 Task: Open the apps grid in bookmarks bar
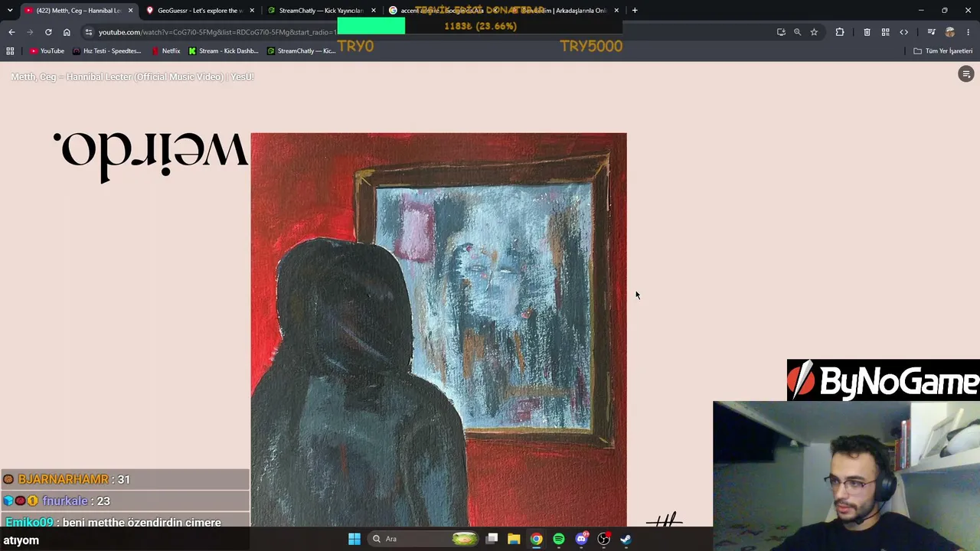(10, 51)
